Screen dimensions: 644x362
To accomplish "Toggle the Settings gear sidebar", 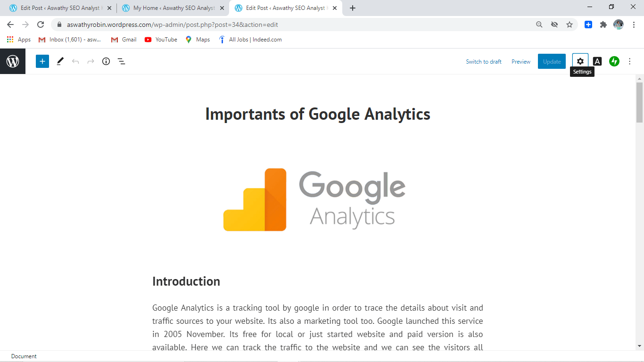I will (580, 61).
